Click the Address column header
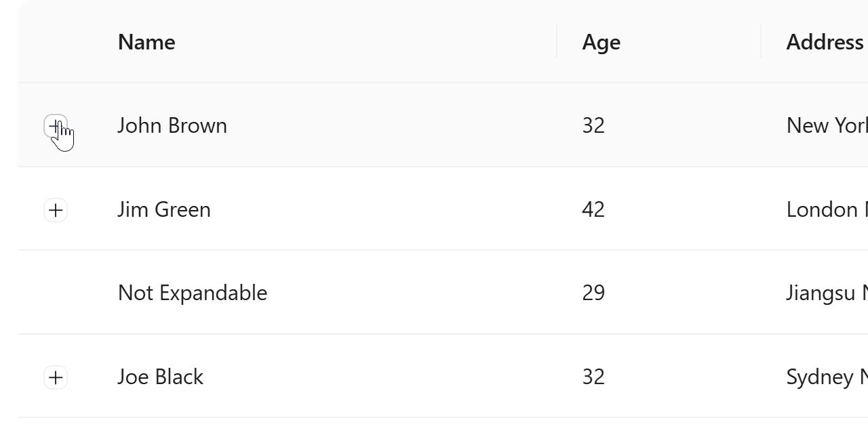The width and height of the screenshot is (868, 439). 824,42
